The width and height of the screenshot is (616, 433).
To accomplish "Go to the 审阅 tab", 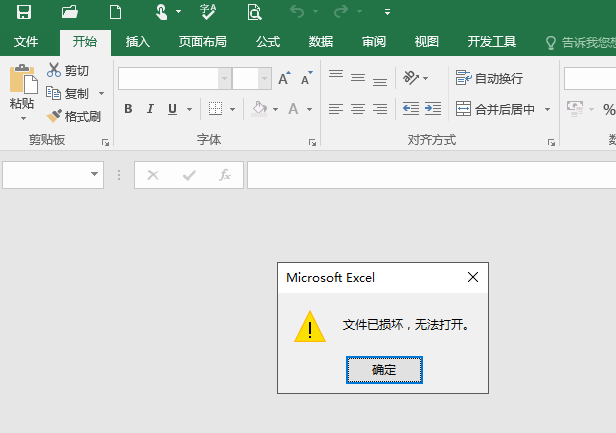I will tap(374, 42).
